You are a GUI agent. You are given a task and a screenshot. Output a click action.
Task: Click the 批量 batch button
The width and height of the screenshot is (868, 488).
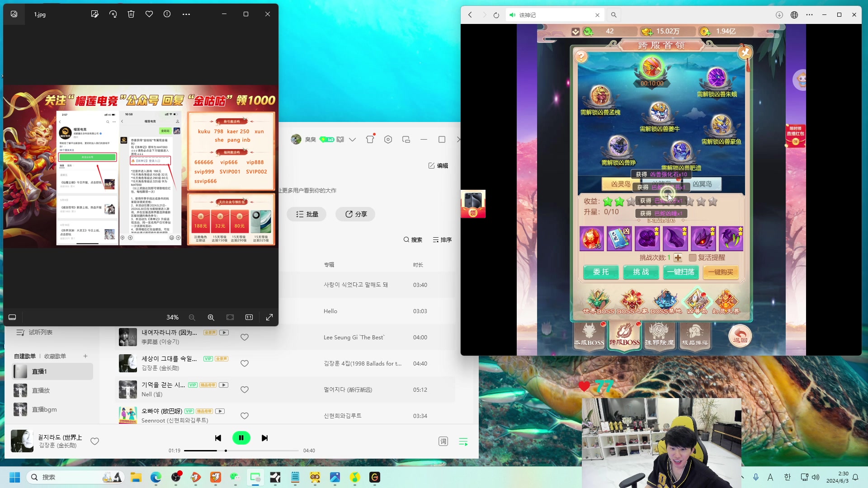[x=307, y=214]
